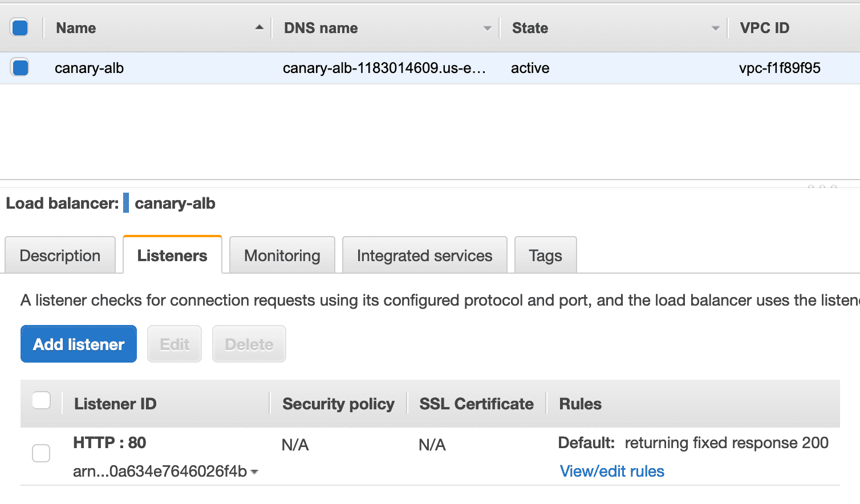Go to the Integrated services tab
Viewport: 860px width, 504px height.
point(424,255)
